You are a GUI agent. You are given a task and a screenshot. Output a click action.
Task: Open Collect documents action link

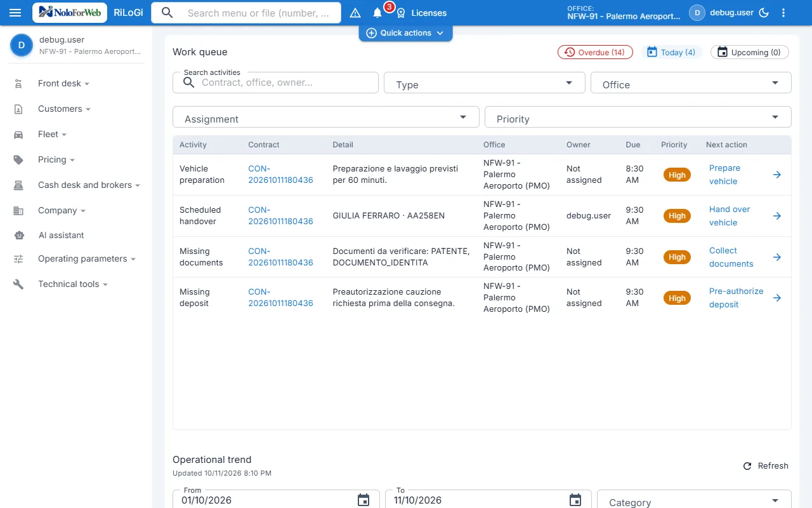click(x=731, y=257)
